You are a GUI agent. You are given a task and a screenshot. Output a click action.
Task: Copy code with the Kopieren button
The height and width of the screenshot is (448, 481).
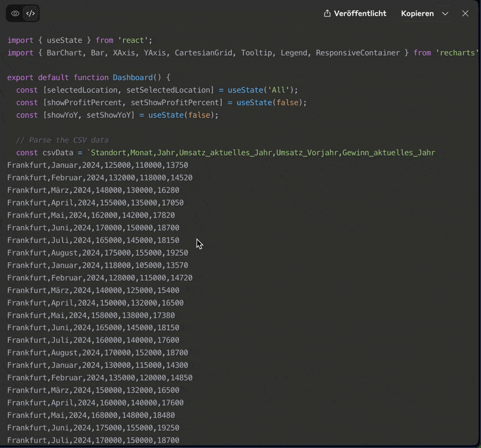[417, 13]
